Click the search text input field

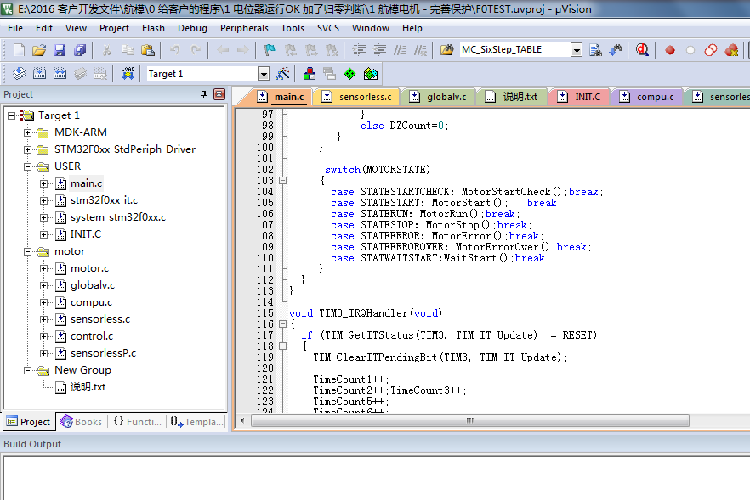point(515,50)
